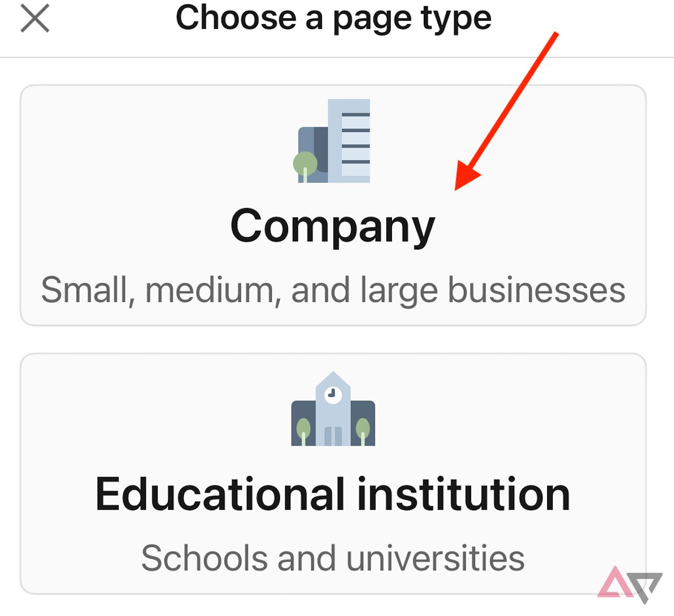The width and height of the screenshot is (674, 616).
Task: Click the Android Police watermark logo
Action: 629,584
